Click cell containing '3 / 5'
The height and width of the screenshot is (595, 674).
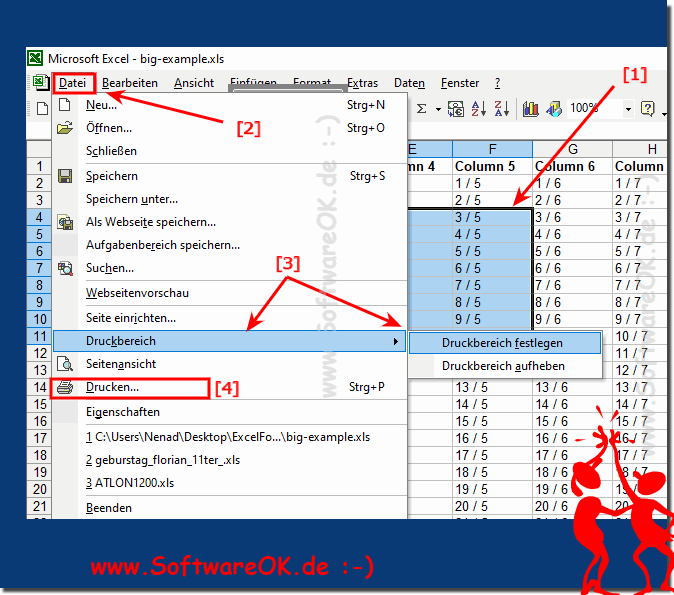(x=492, y=217)
